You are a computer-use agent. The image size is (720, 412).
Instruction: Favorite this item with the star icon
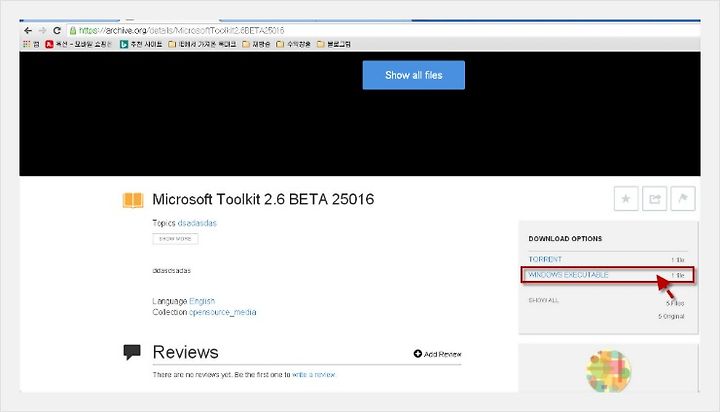[x=626, y=199]
